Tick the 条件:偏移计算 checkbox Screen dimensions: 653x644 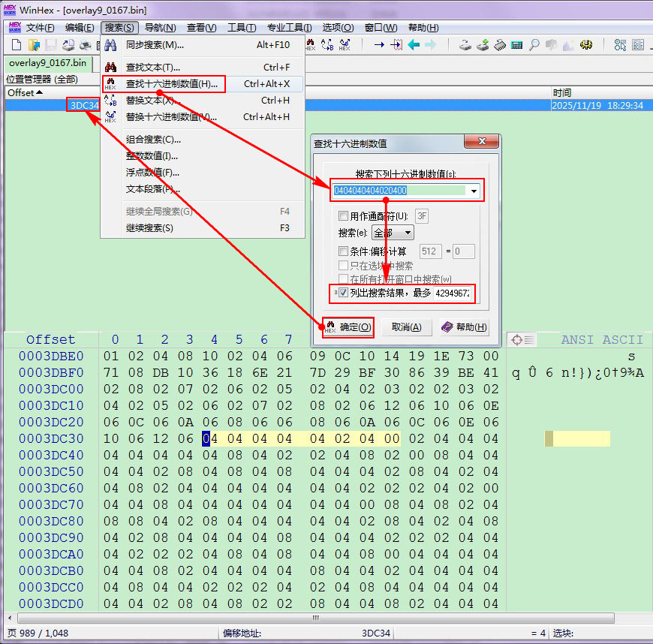(x=343, y=251)
